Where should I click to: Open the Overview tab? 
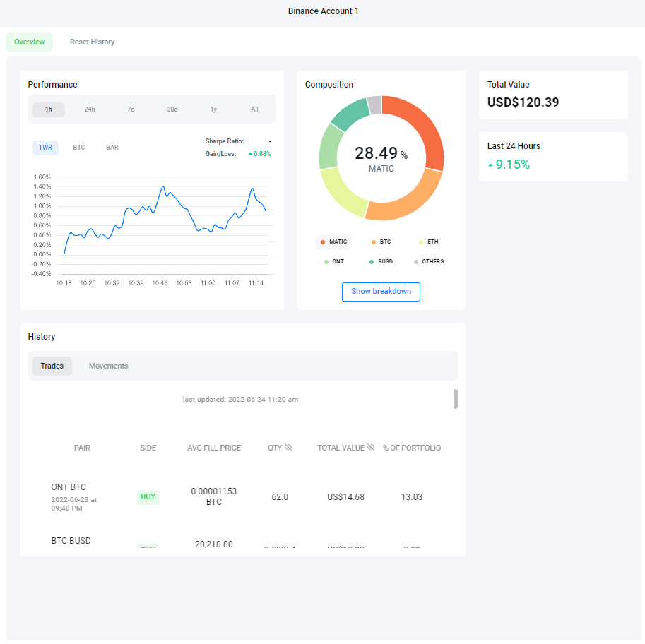pos(29,42)
